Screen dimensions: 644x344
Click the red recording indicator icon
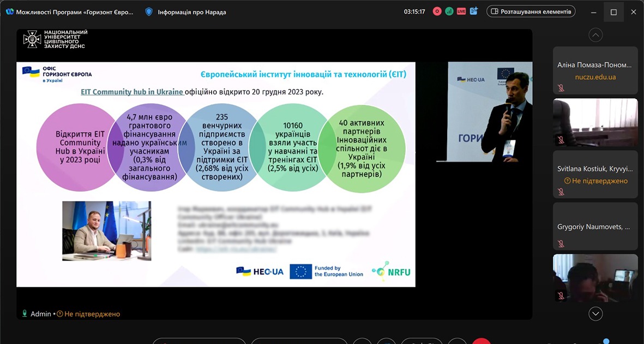437,11
